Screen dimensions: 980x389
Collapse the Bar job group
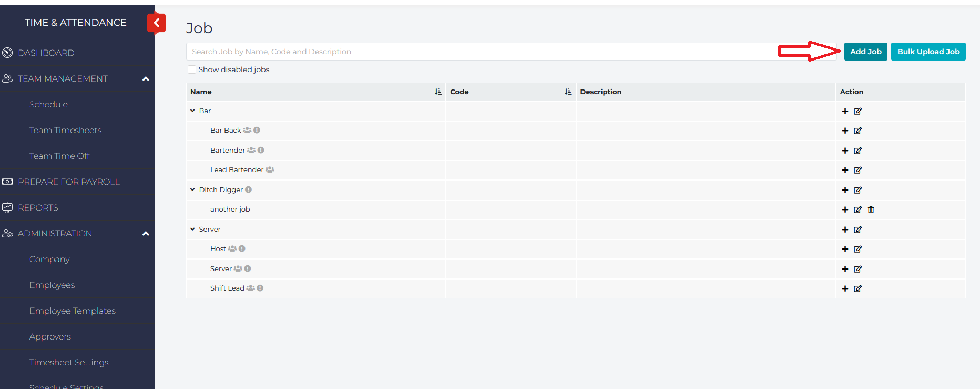point(192,111)
